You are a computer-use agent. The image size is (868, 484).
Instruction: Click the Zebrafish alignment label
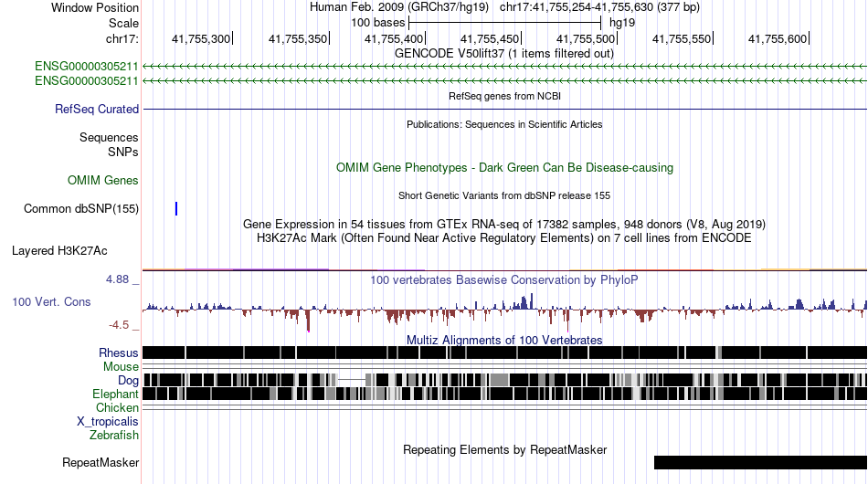114,436
